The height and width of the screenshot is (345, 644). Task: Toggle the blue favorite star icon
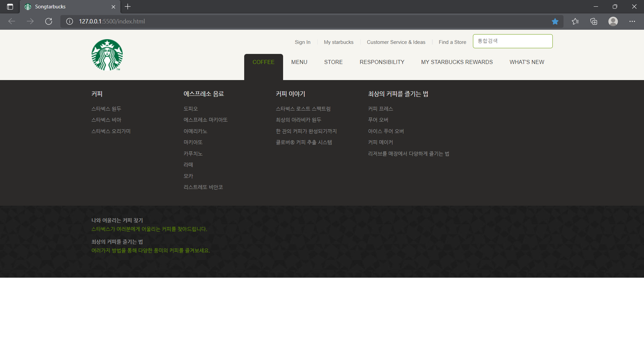(x=555, y=21)
